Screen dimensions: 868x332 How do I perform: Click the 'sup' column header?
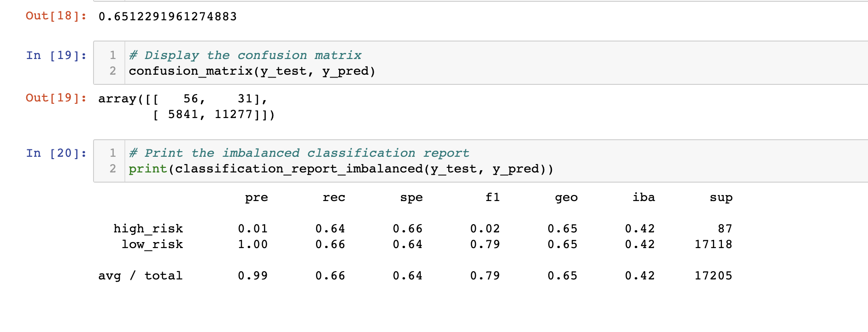721,198
